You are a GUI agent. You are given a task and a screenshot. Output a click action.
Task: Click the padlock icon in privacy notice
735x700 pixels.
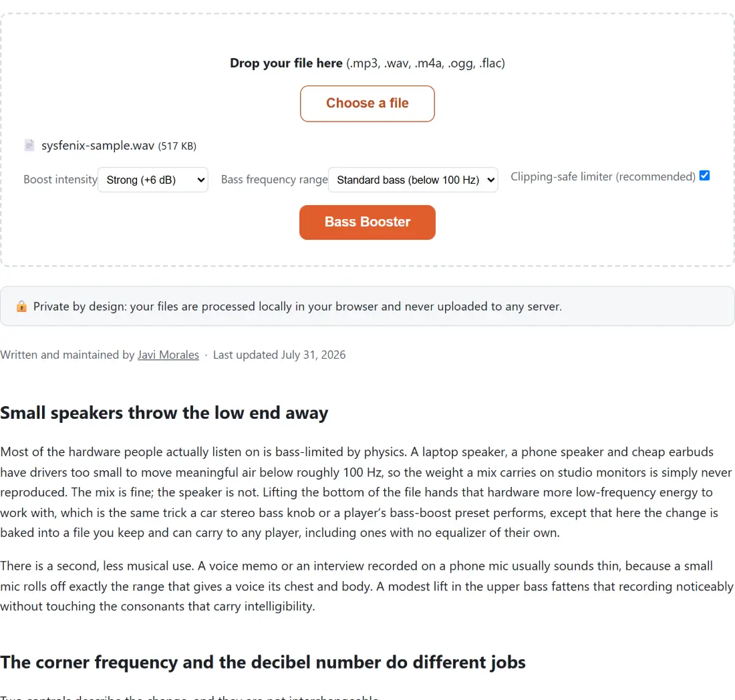pos(21,307)
